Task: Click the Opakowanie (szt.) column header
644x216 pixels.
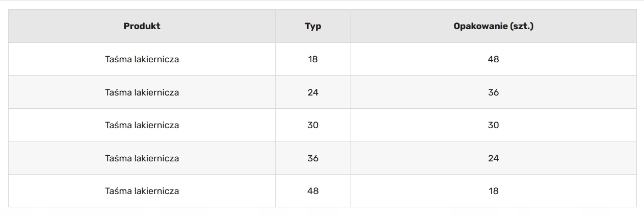Action: [x=493, y=26]
